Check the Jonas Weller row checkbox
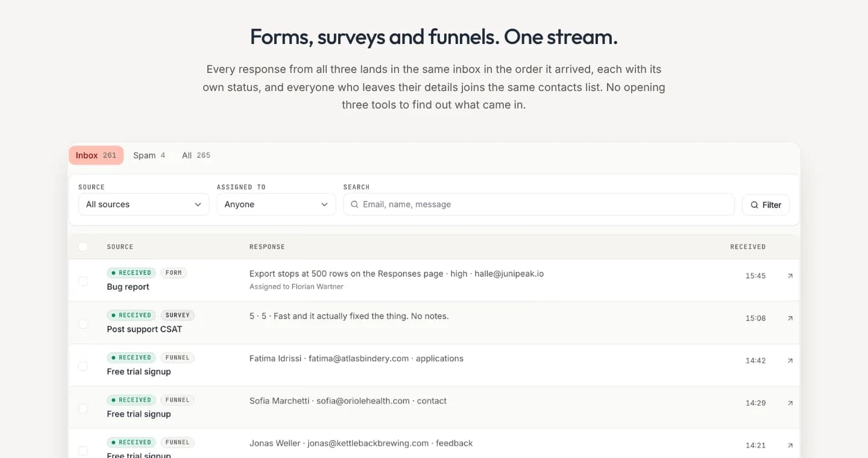This screenshot has width=868, height=458. tap(83, 450)
